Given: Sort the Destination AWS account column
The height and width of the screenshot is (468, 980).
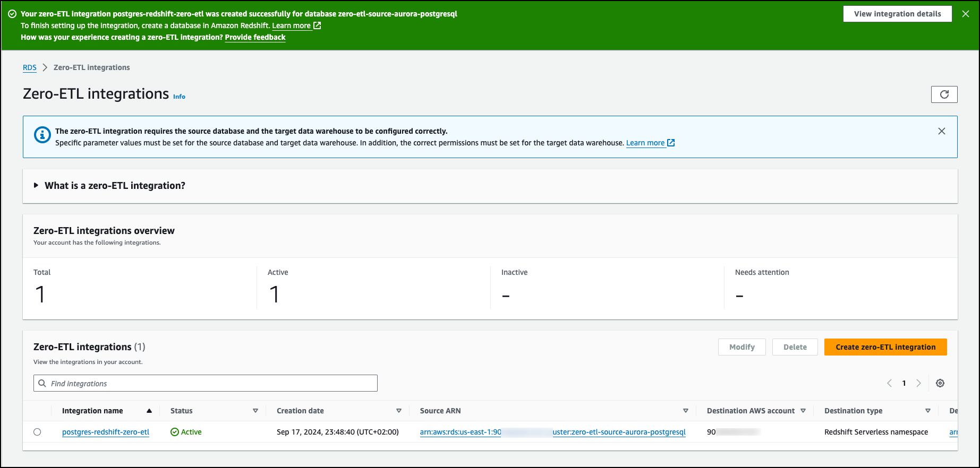Looking at the screenshot, I should click(803, 411).
